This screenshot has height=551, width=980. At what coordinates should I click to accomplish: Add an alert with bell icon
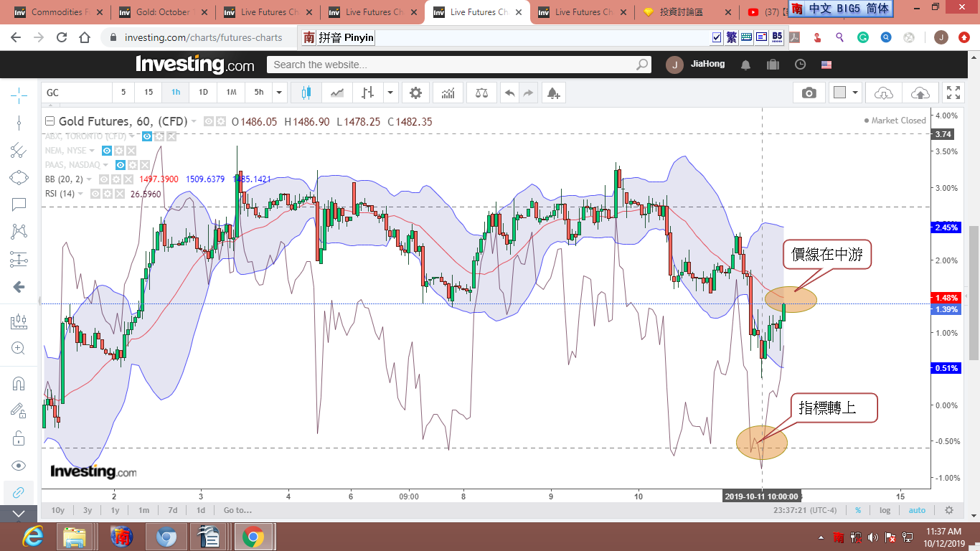(x=552, y=93)
